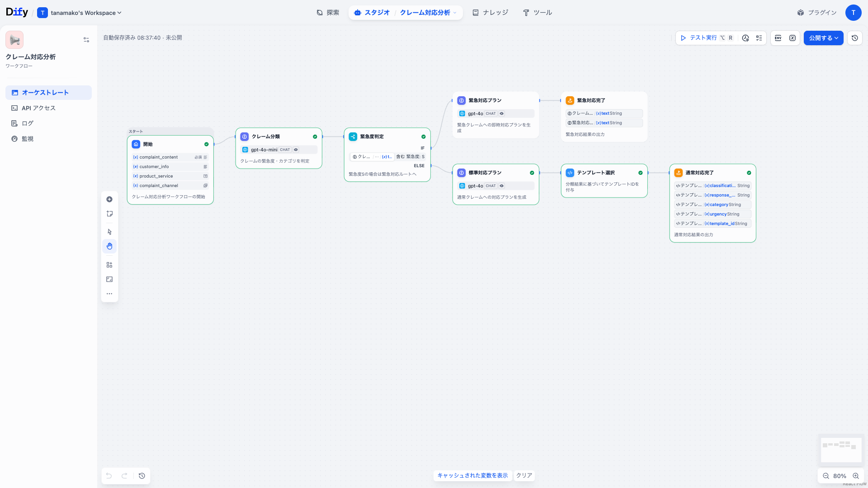Click キャッシュされた変数を表示 link

click(472, 475)
